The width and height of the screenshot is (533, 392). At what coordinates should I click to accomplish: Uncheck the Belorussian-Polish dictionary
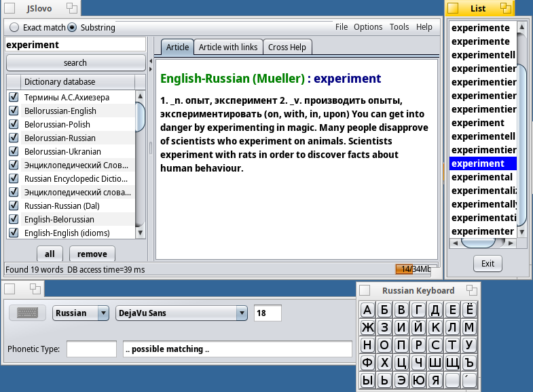click(14, 124)
